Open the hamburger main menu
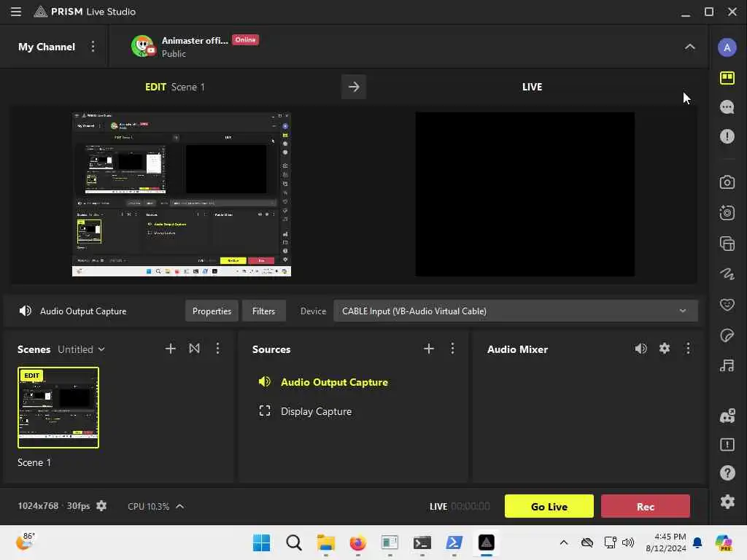747x560 pixels. point(16,12)
